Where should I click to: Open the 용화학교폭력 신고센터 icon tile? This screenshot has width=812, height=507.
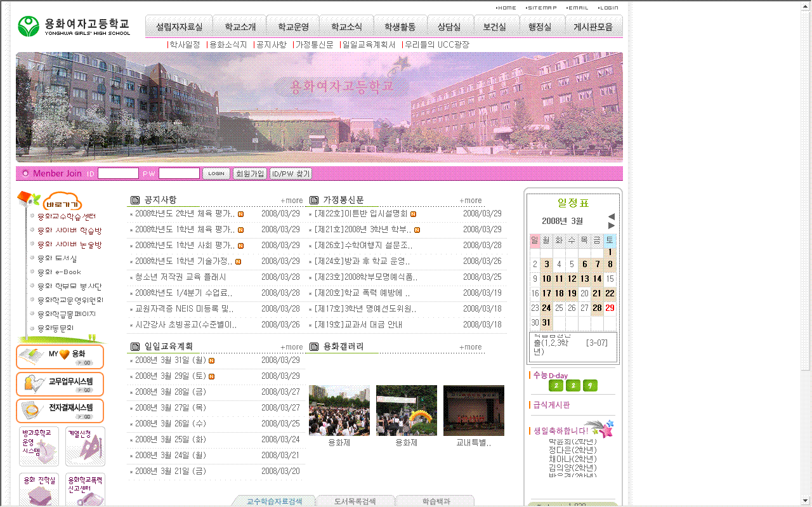85,489
